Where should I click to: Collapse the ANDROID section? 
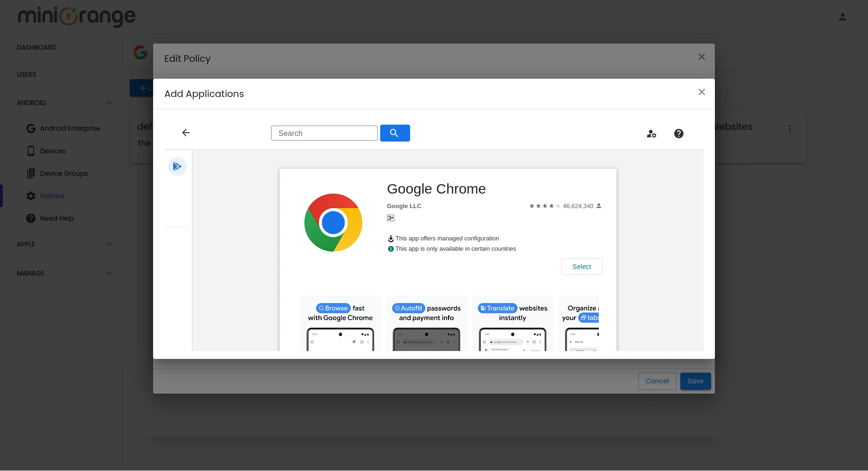[x=109, y=103]
